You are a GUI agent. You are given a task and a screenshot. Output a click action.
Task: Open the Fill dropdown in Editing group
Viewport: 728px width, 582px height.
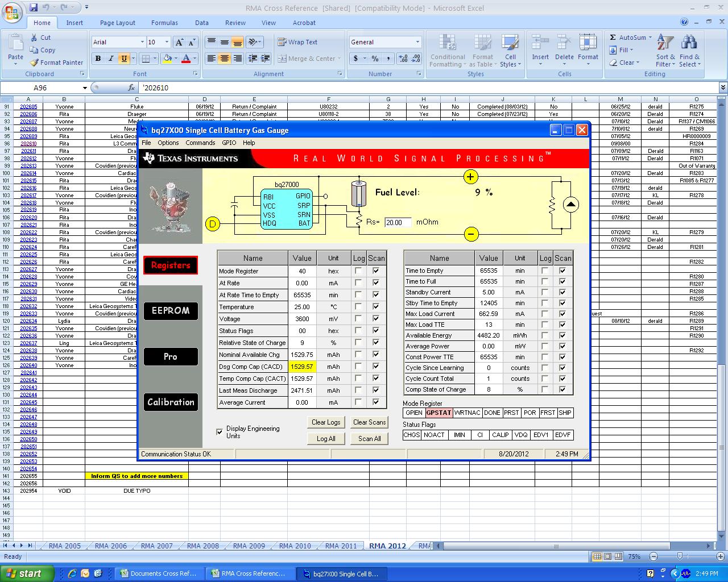(632, 50)
